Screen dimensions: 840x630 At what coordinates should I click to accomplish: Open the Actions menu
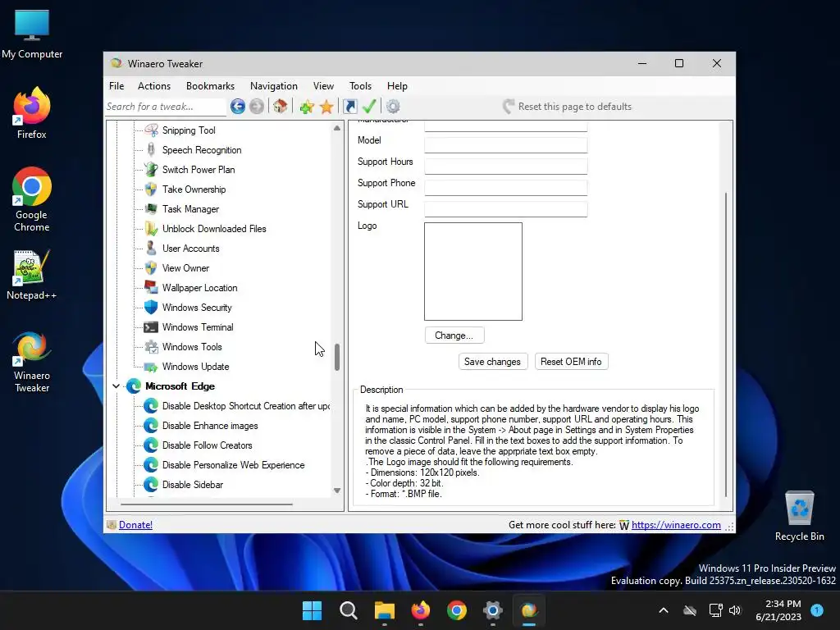tap(153, 85)
